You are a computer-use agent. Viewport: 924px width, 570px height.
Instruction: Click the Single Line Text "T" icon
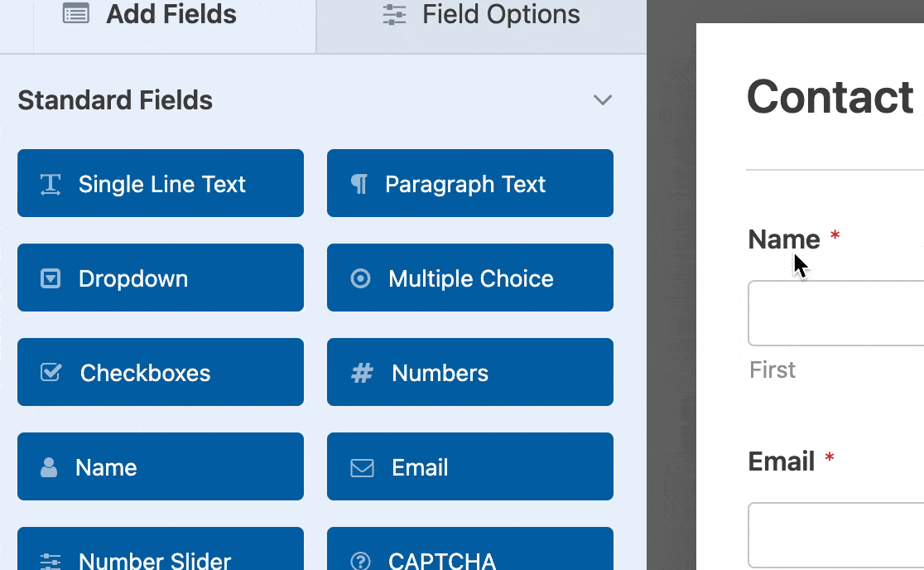[x=50, y=183]
